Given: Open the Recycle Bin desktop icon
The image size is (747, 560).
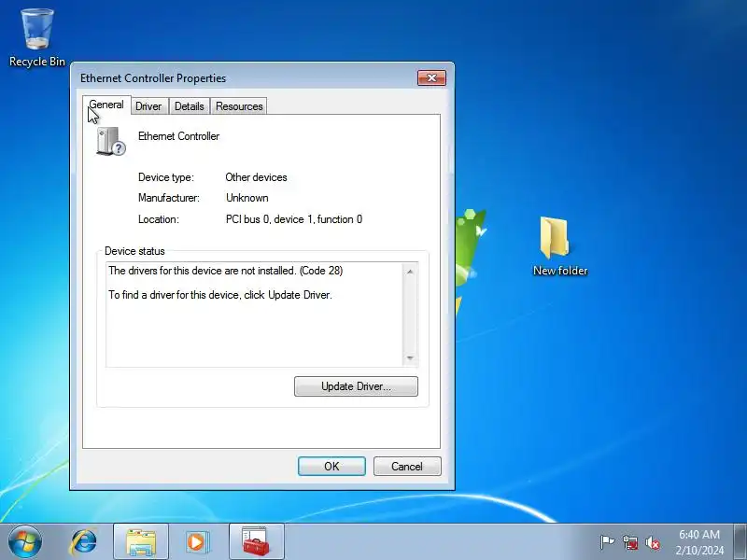Looking at the screenshot, I should point(37,37).
